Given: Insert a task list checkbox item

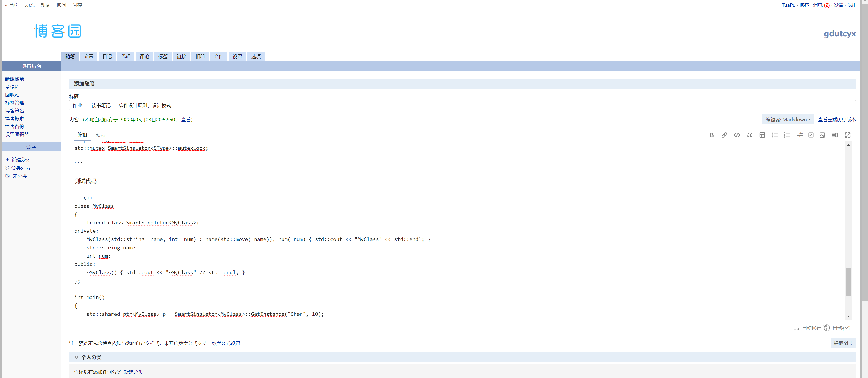Looking at the screenshot, I should coord(811,135).
